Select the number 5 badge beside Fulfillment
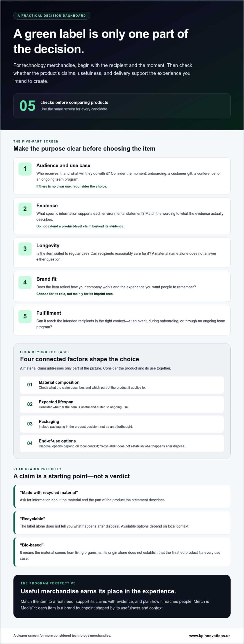 pyautogui.click(x=25, y=316)
